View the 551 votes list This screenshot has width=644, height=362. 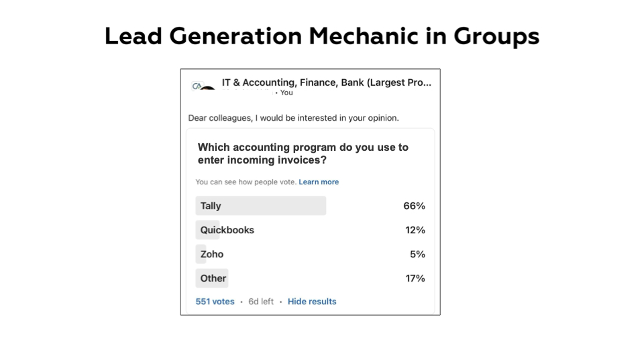(215, 302)
